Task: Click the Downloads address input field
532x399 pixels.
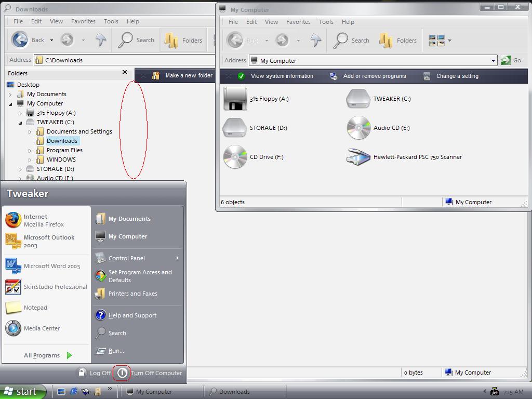Action: tap(125, 60)
